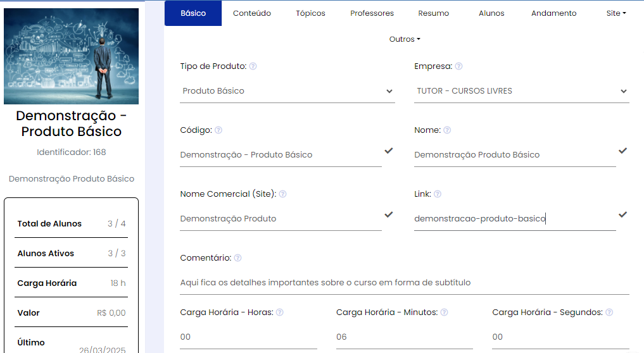644x353 pixels.
Task: Open Empresa dropdown TUTOR - CURSOS LIVRES
Action: click(522, 91)
